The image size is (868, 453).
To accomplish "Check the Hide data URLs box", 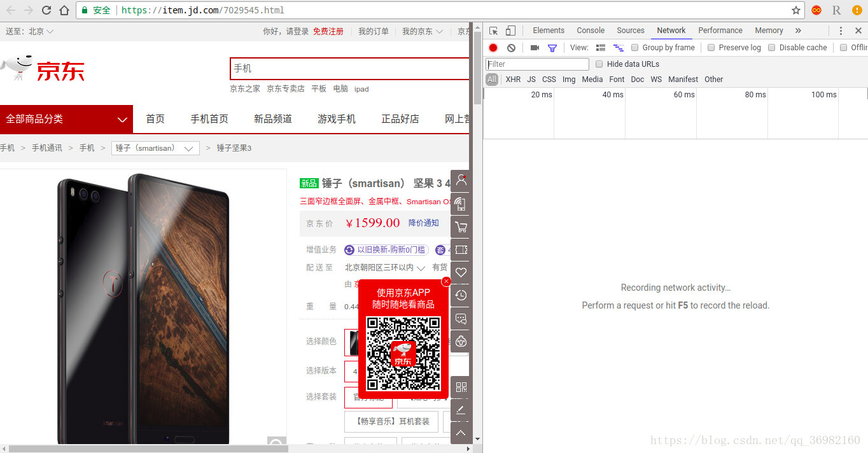I will (x=599, y=64).
